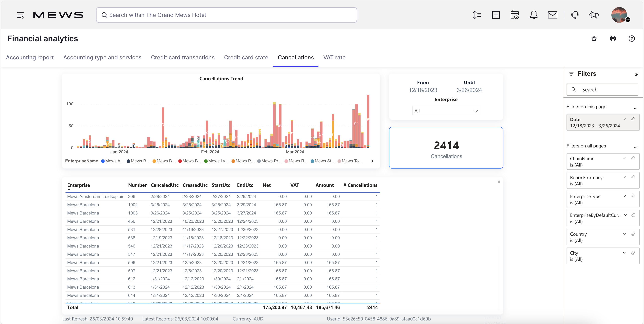Viewport: 644px width, 324px height.
Task: Open notifications bell
Action: [x=534, y=15]
